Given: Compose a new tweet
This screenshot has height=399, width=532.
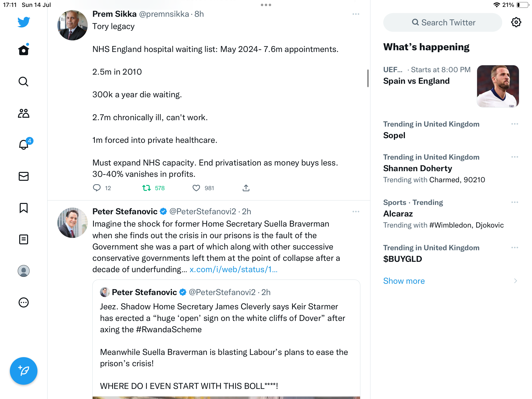Looking at the screenshot, I should (x=24, y=371).
